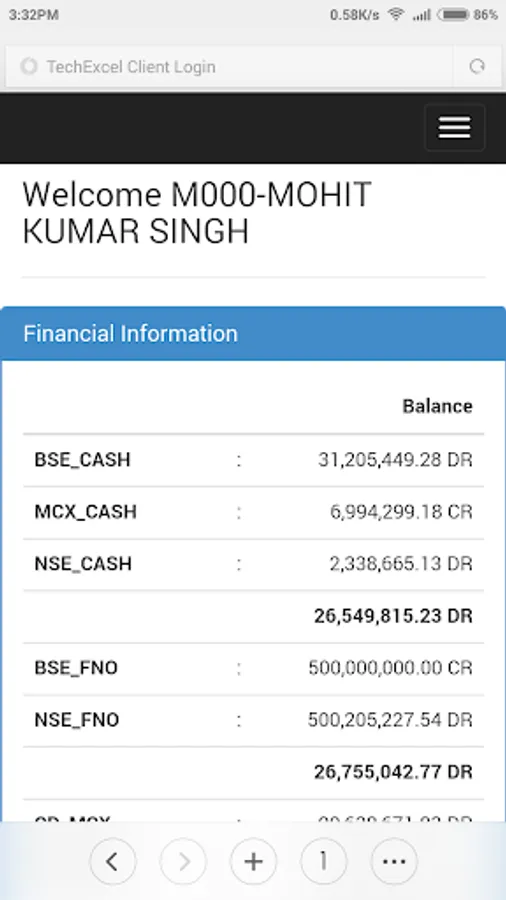This screenshot has width=506, height=900.
Task: Open the three-dots more options button
Action: pyautogui.click(x=394, y=861)
